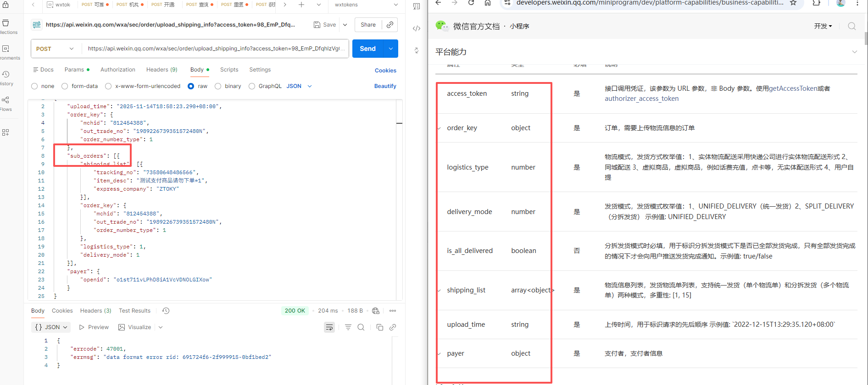The height and width of the screenshot is (385, 868).
Task: Copy the response body with copy icon
Action: click(x=380, y=327)
